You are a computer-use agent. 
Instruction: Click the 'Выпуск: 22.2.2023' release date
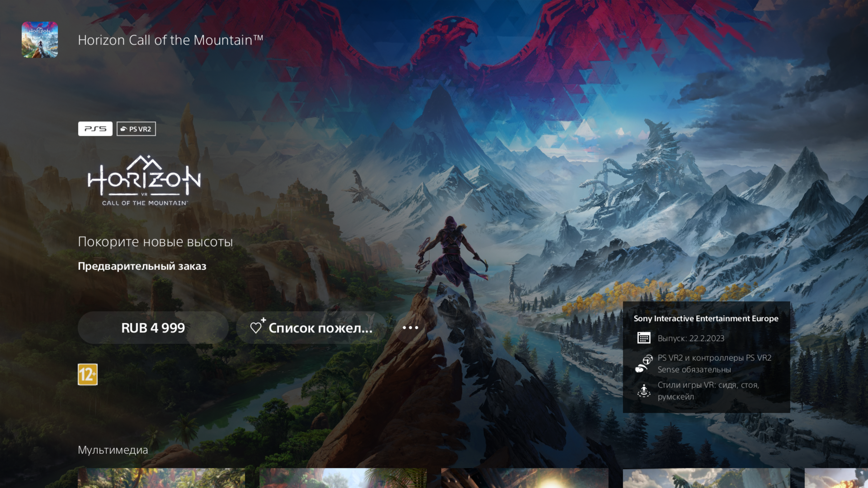click(691, 338)
